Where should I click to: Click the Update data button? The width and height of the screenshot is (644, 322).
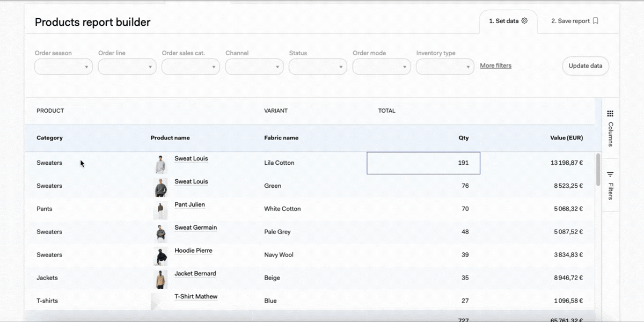pos(586,66)
